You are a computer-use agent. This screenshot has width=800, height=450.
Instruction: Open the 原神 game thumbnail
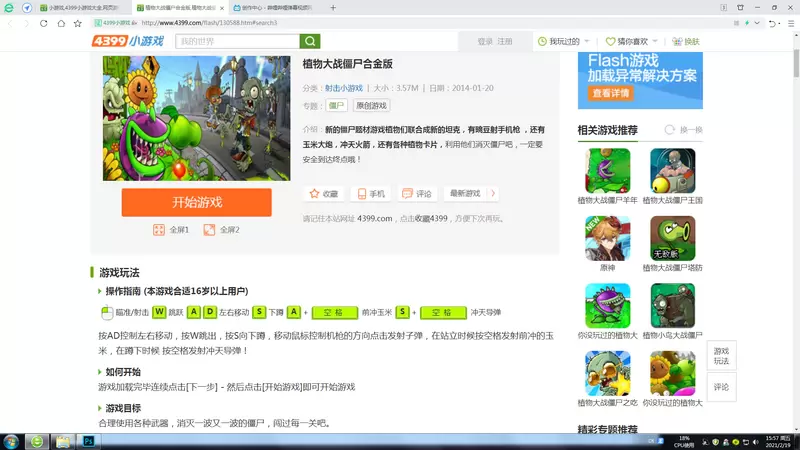point(607,238)
